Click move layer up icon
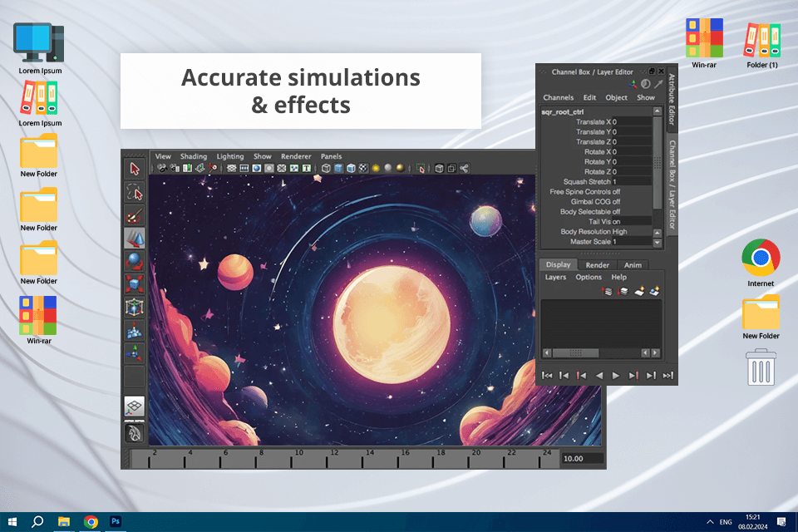Image resolution: width=798 pixels, height=532 pixels. click(x=608, y=291)
